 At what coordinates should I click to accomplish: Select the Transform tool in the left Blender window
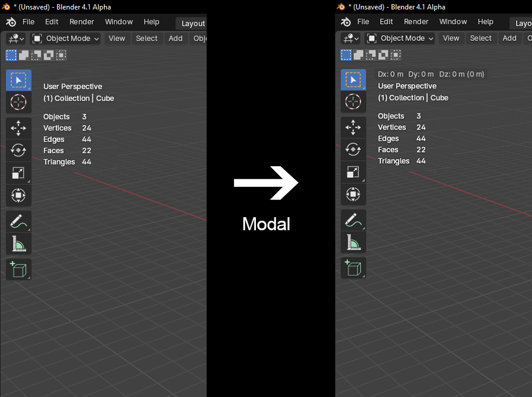point(18,195)
